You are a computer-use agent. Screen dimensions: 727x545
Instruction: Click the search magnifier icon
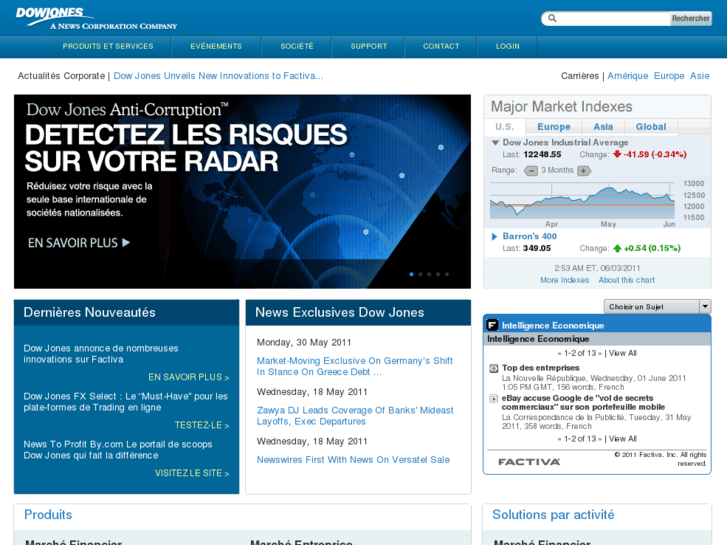[552, 18]
